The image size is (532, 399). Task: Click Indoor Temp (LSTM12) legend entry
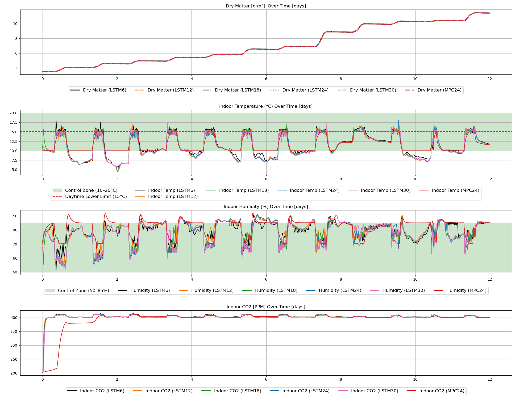click(173, 197)
